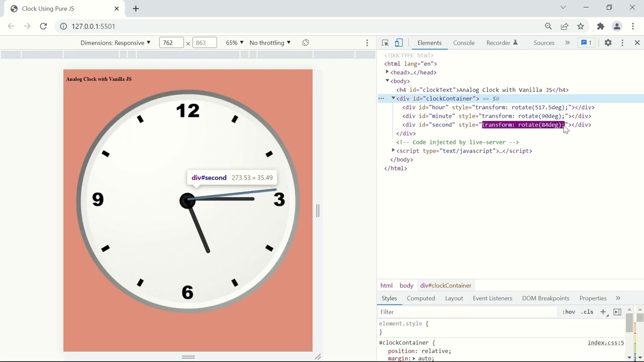Switch to the Layout pane tab
Image resolution: width=644 pixels, height=362 pixels.
pos(454,298)
